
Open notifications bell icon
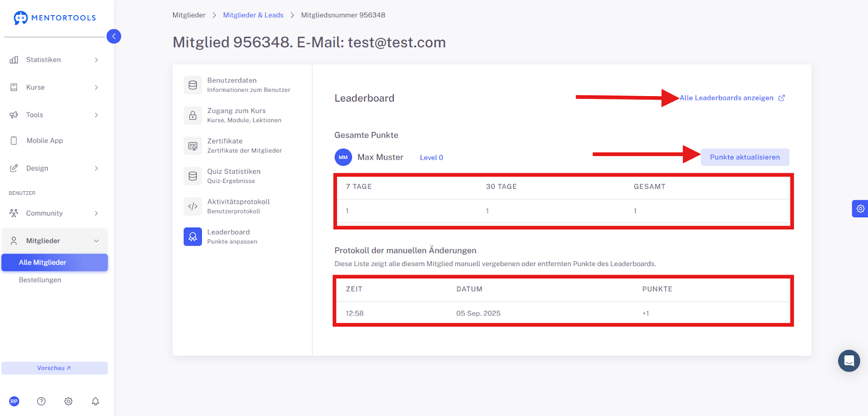95,401
